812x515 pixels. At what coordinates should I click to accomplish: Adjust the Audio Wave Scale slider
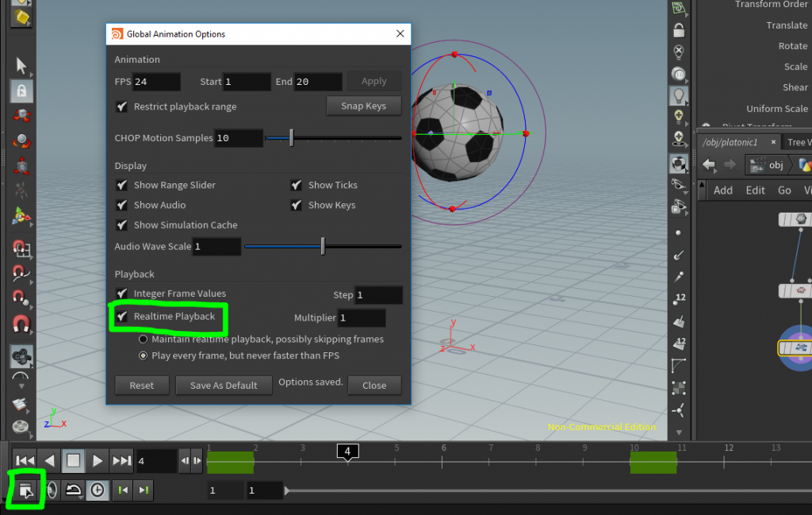[x=323, y=246]
